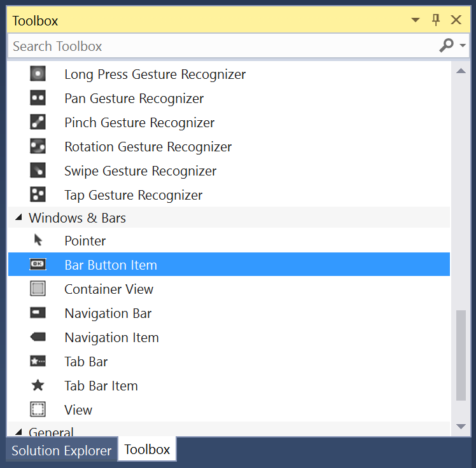Select the Rotation Gesture Recognizer icon
Image resolution: width=476 pixels, height=468 pixels.
pos(38,146)
